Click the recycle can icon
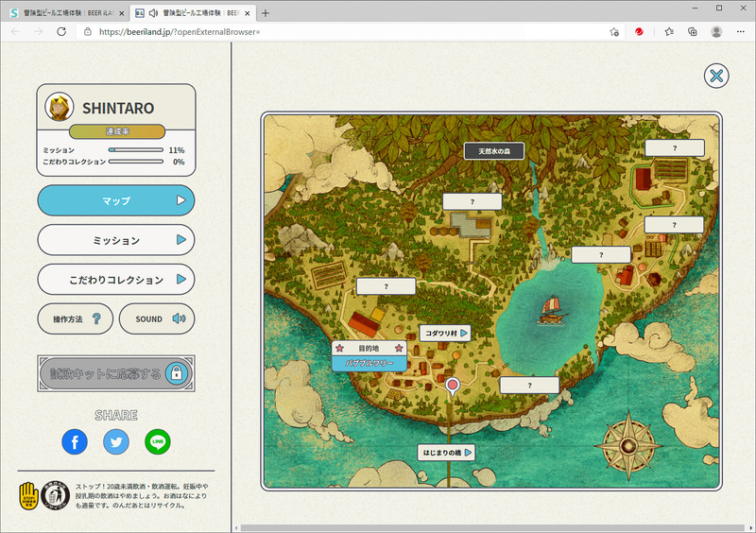Screen dimensions: 756x533 click(x=56, y=495)
